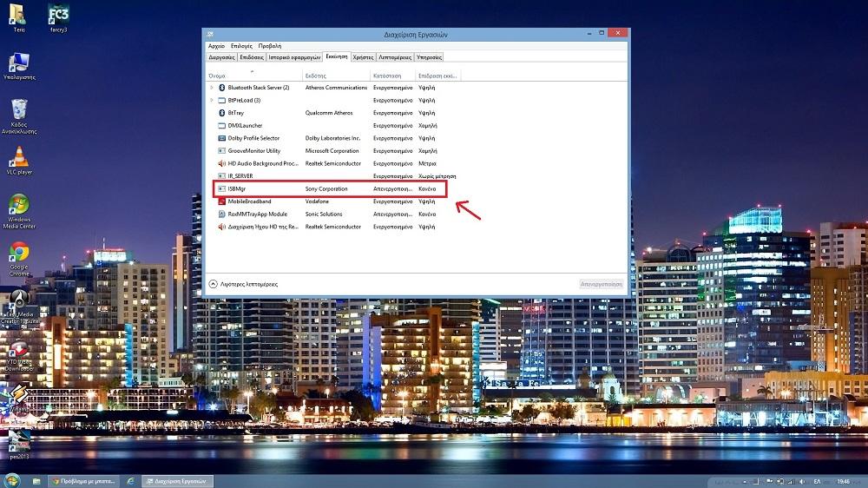
Task: Click the IR_SERVER row icon
Action: [222, 176]
